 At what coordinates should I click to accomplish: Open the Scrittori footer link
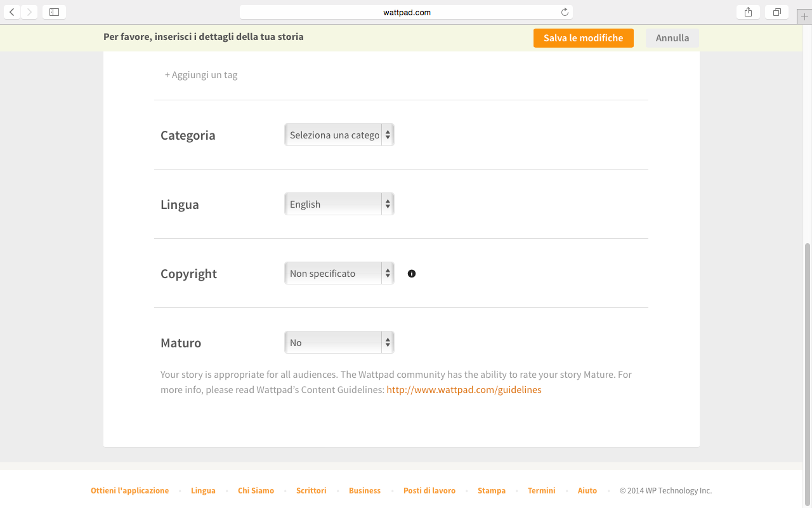pyautogui.click(x=311, y=491)
